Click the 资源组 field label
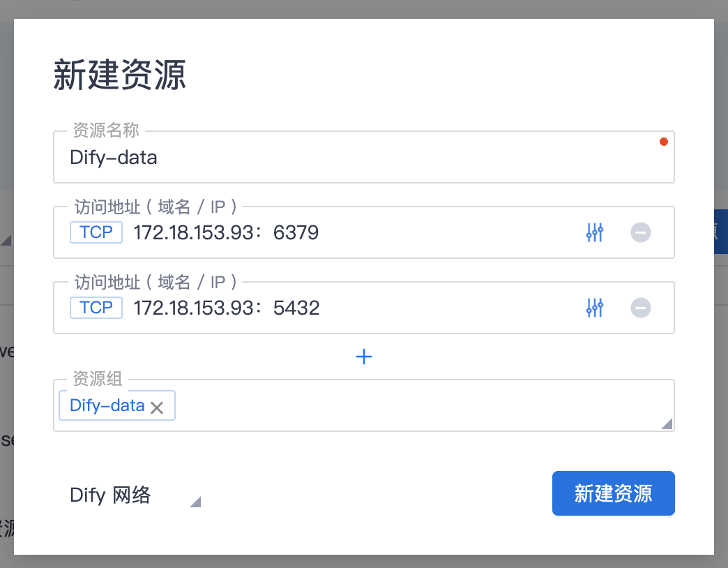728x568 pixels. (x=98, y=379)
